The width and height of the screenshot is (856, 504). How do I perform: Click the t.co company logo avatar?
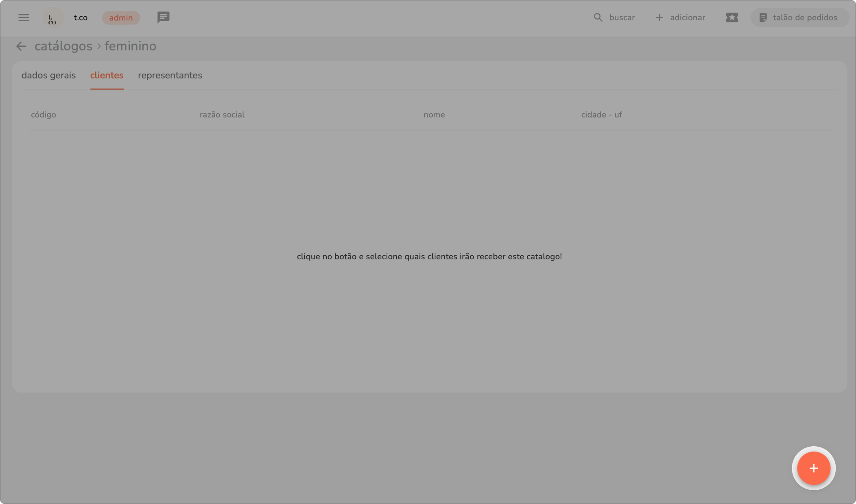tap(53, 18)
